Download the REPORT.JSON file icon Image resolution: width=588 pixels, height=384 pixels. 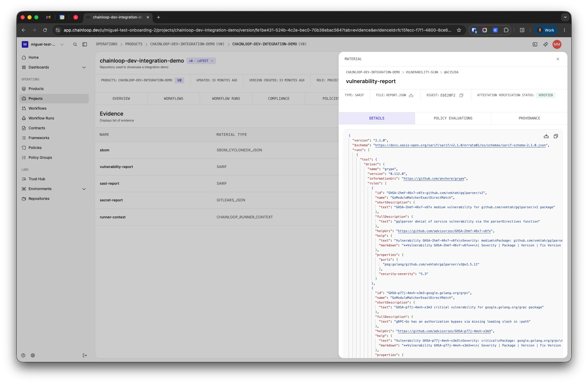tap(411, 95)
